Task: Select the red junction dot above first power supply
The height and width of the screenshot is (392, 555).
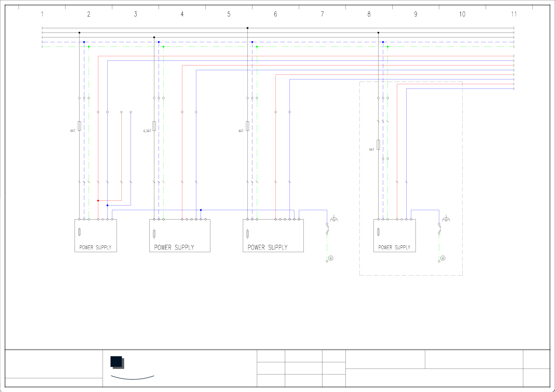Action: point(98,201)
